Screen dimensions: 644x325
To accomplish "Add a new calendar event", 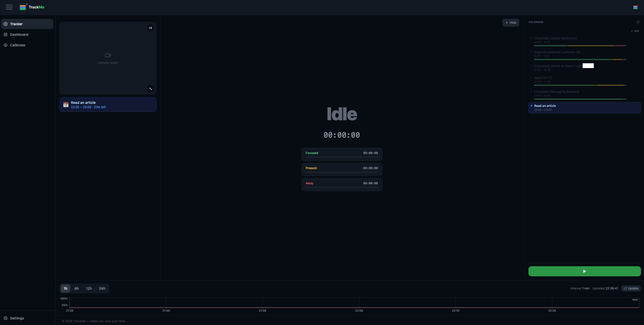I will (x=635, y=31).
